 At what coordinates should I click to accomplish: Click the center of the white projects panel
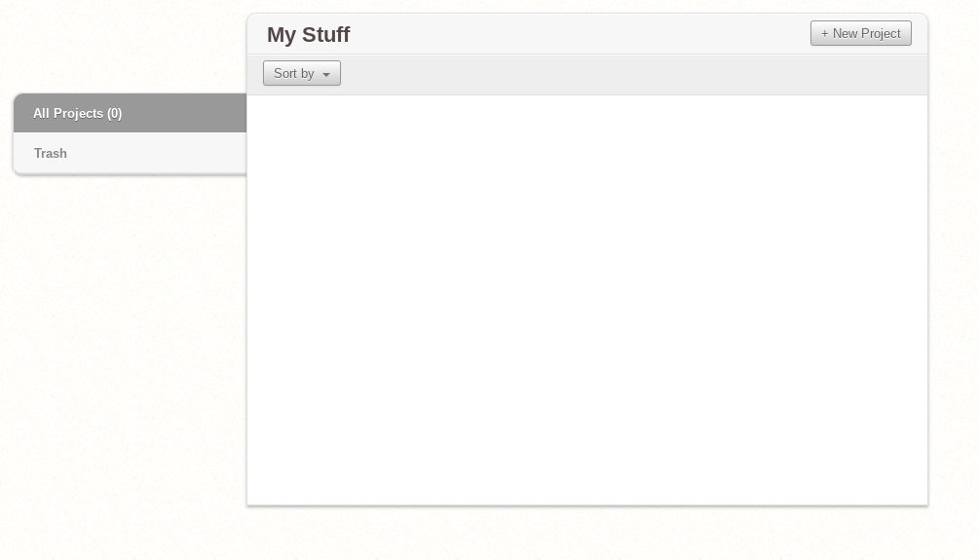coord(586,300)
